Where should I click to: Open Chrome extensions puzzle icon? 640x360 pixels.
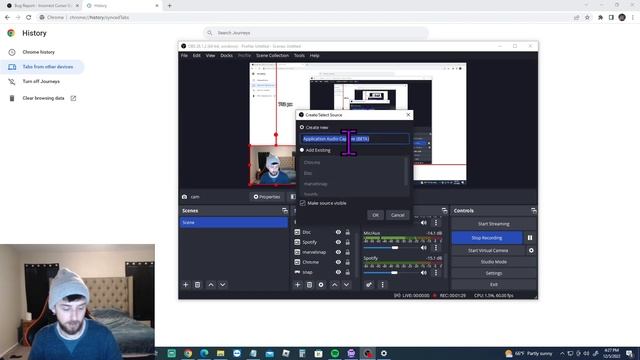[600, 18]
